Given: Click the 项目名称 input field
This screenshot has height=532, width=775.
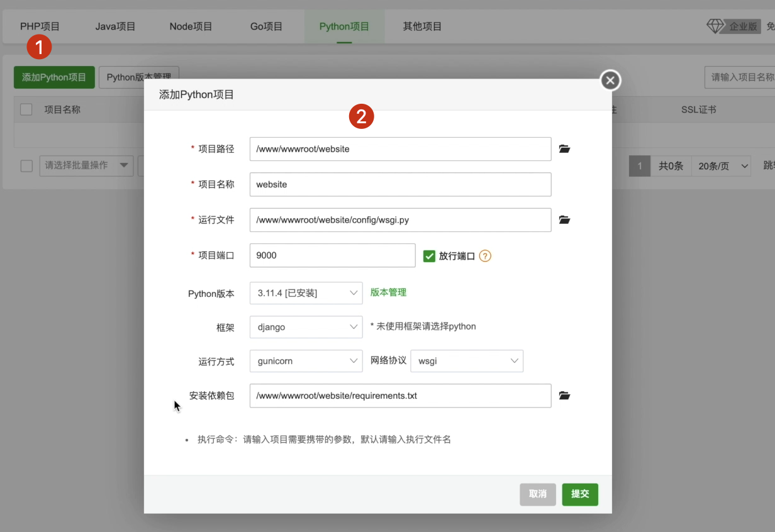Looking at the screenshot, I should [x=401, y=184].
